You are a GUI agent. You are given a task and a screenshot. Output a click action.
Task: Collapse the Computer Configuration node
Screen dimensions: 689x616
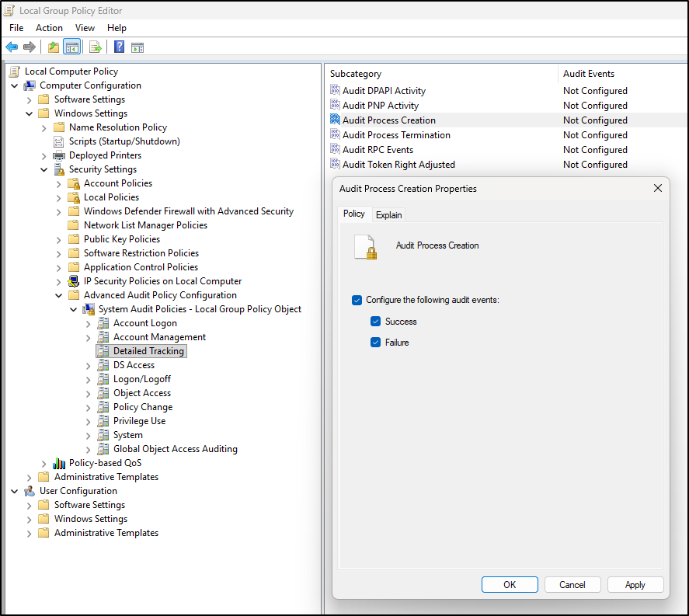pyautogui.click(x=15, y=85)
